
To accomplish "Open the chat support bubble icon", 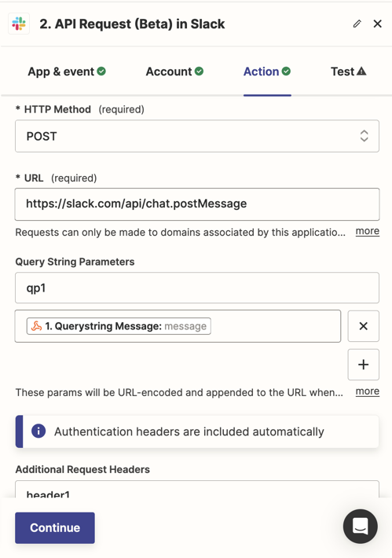I will pyautogui.click(x=361, y=527).
